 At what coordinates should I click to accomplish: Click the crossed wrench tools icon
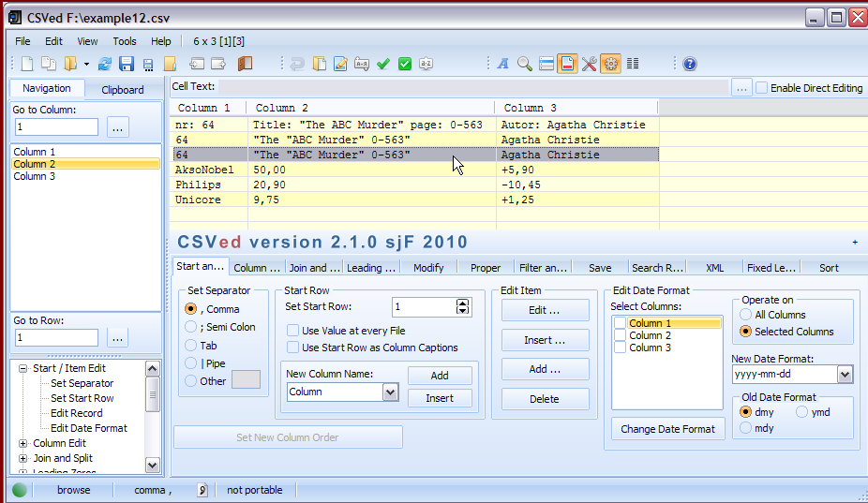[589, 64]
